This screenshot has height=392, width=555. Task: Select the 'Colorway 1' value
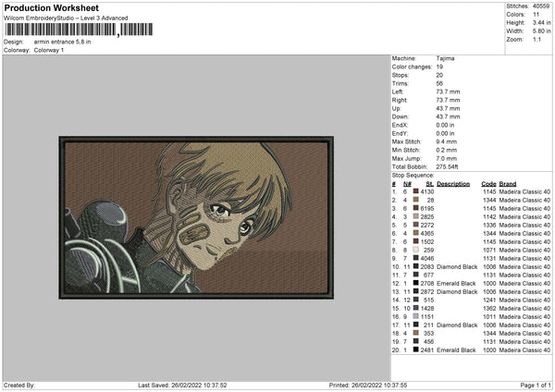tap(49, 50)
